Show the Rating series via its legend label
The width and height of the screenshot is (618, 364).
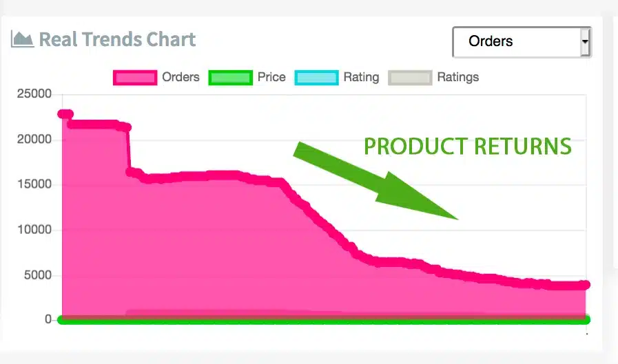pyautogui.click(x=361, y=77)
